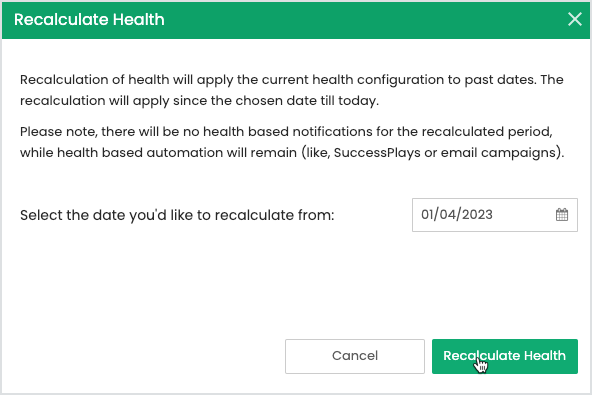
Task: Start recalculation from 01/04/2023
Action: [505, 356]
